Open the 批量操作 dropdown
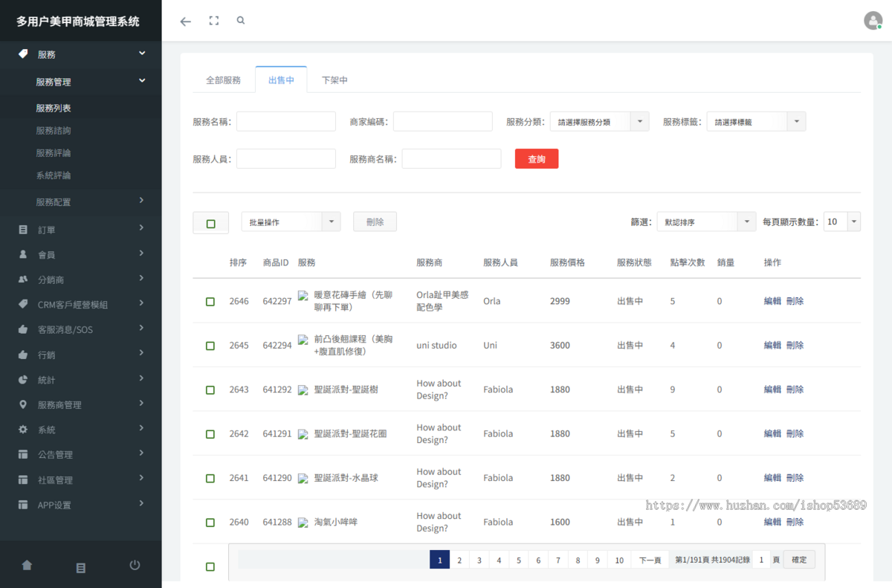This screenshot has width=892, height=588. (291, 222)
